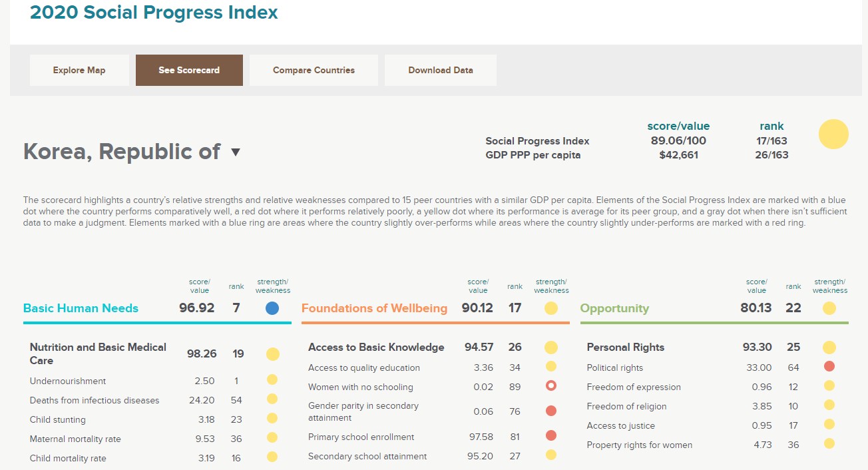The width and height of the screenshot is (868, 470).
Task: Click the yellow indicator beside Opportunity score
Action: (829, 308)
